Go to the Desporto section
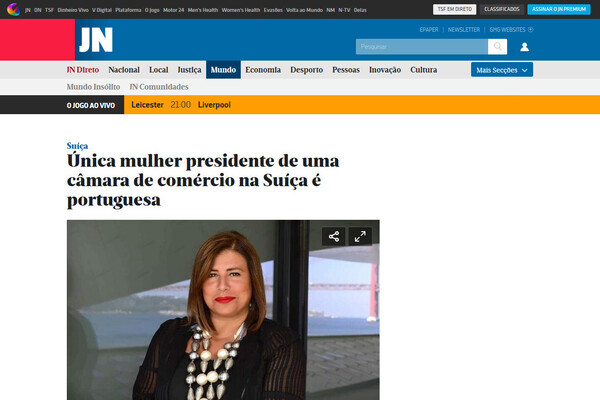 tap(307, 70)
